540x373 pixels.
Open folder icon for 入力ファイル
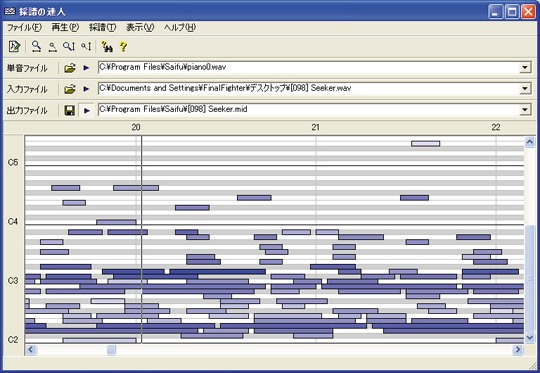(70, 89)
